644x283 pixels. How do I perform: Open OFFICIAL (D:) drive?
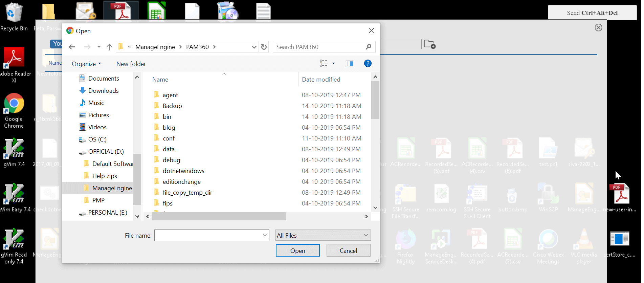pos(101,151)
